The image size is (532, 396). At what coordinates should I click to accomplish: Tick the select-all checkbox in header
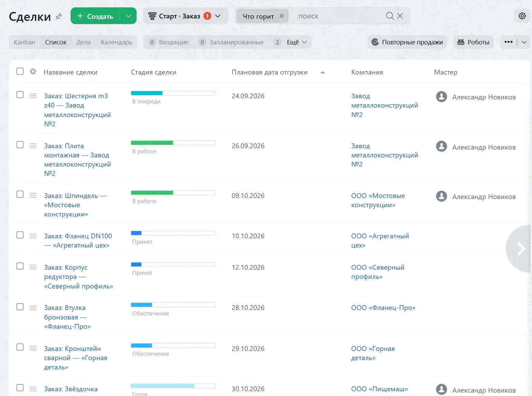(20, 71)
